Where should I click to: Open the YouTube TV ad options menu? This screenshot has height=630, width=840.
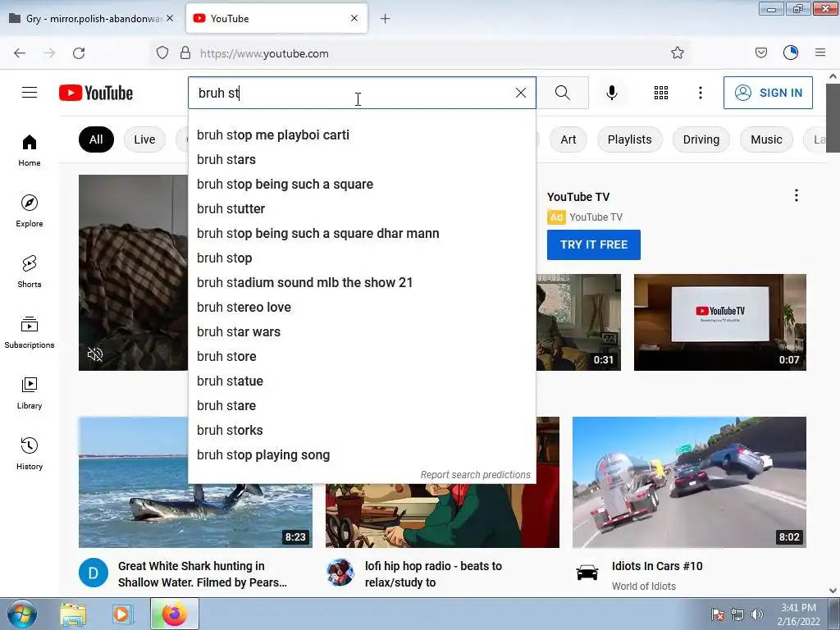(x=797, y=195)
